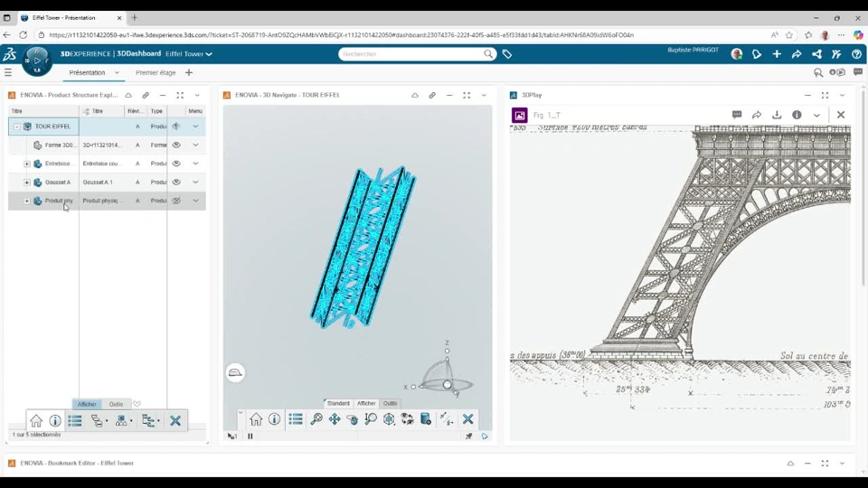Viewport: 868px width, 488px height.
Task: Click link icon in Product Structure Explorer header
Action: pos(146,95)
